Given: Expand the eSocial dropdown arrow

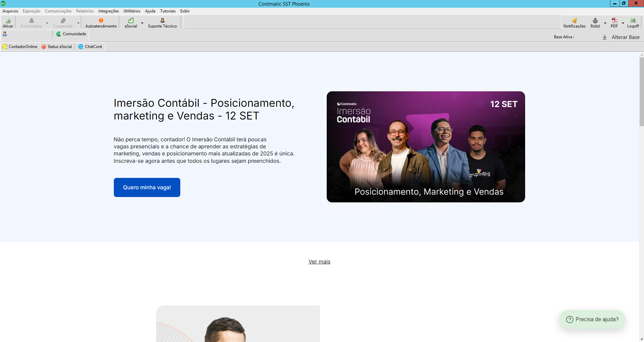Looking at the screenshot, I should 142,23.
